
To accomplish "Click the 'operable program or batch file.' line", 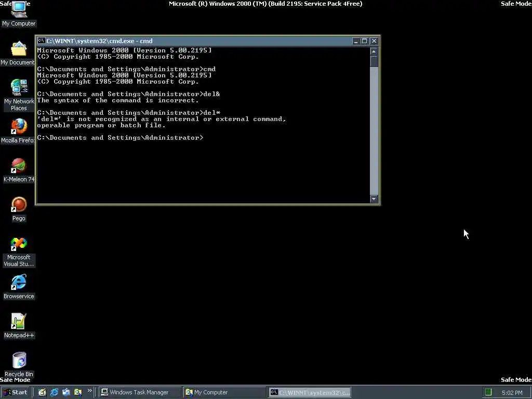I will tap(101, 125).
